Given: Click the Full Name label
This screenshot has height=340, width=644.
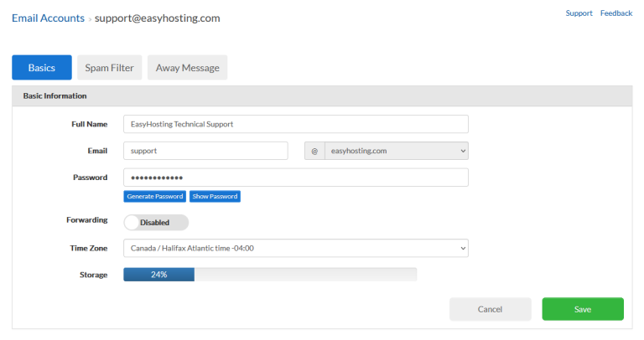Looking at the screenshot, I should click(x=90, y=124).
